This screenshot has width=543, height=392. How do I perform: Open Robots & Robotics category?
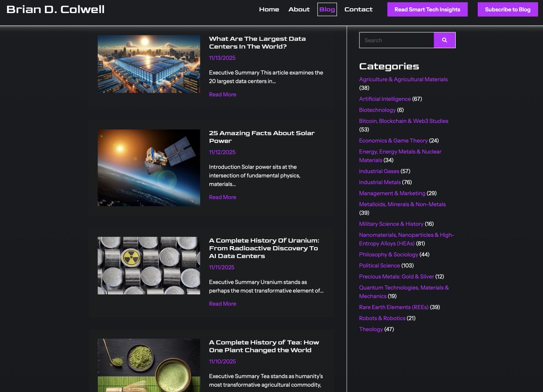click(382, 318)
